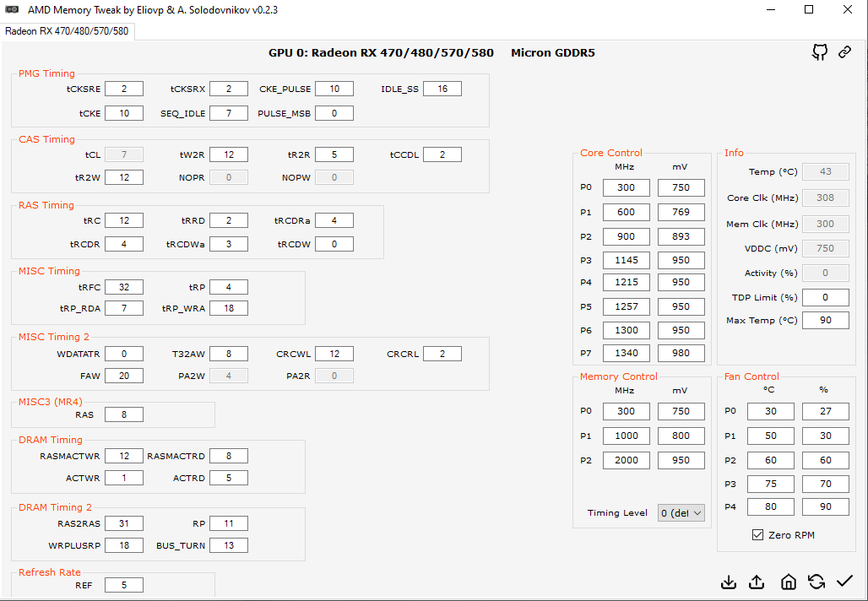
Task: Click Core Control P7 mV field
Action: click(681, 353)
